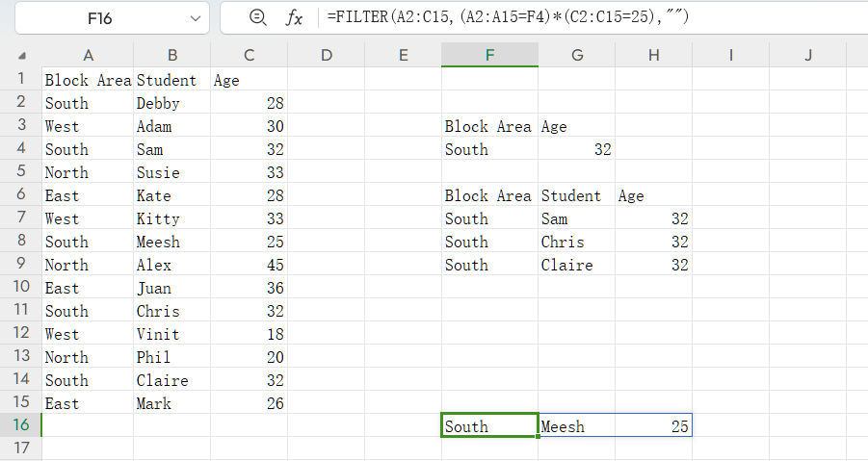Select column C header
The image size is (868, 461).
249,55
